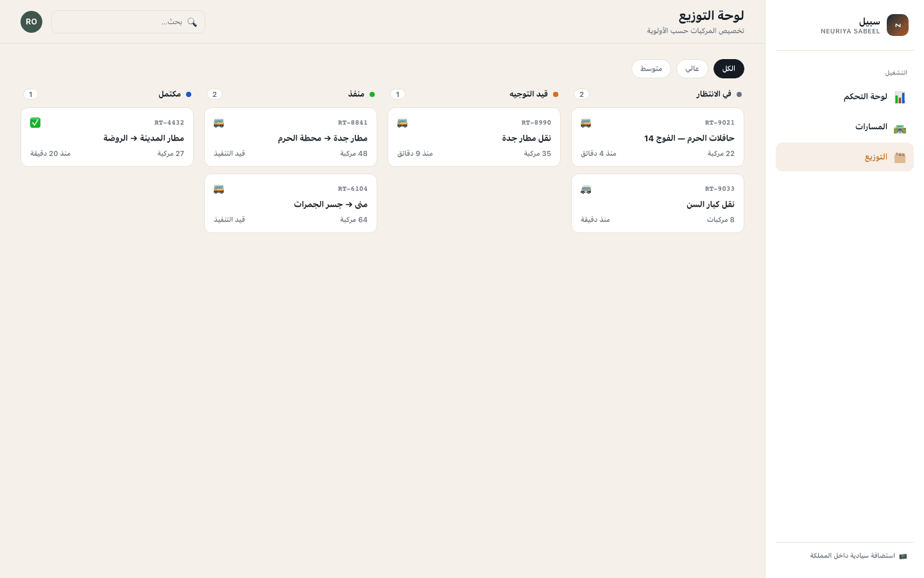Click the bus icon on card RT-6104

219,189
